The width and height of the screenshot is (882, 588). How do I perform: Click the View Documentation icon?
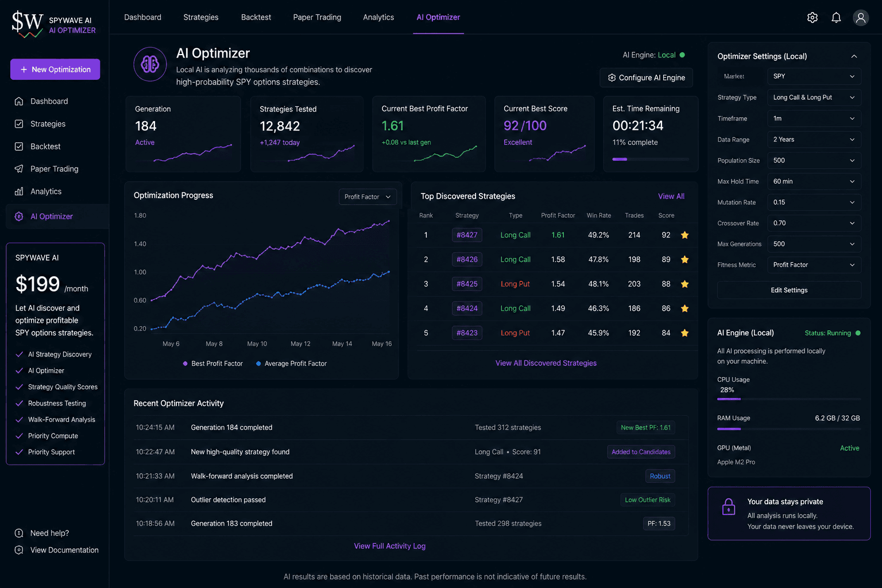coord(19,550)
